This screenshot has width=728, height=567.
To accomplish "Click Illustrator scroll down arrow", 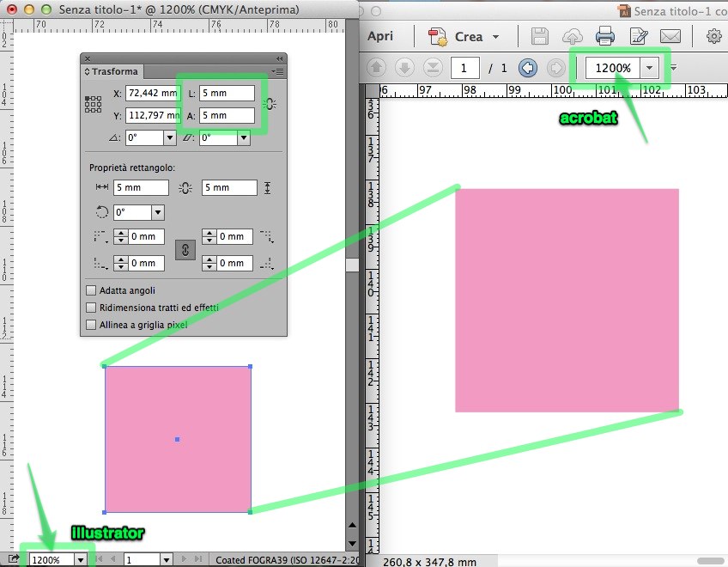I will [352, 543].
